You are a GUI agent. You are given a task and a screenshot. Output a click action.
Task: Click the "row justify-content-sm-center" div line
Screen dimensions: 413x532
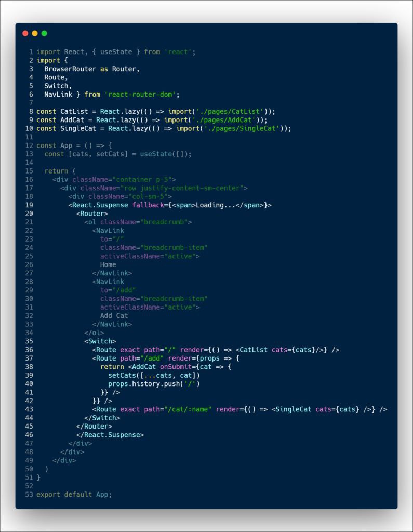pos(154,188)
